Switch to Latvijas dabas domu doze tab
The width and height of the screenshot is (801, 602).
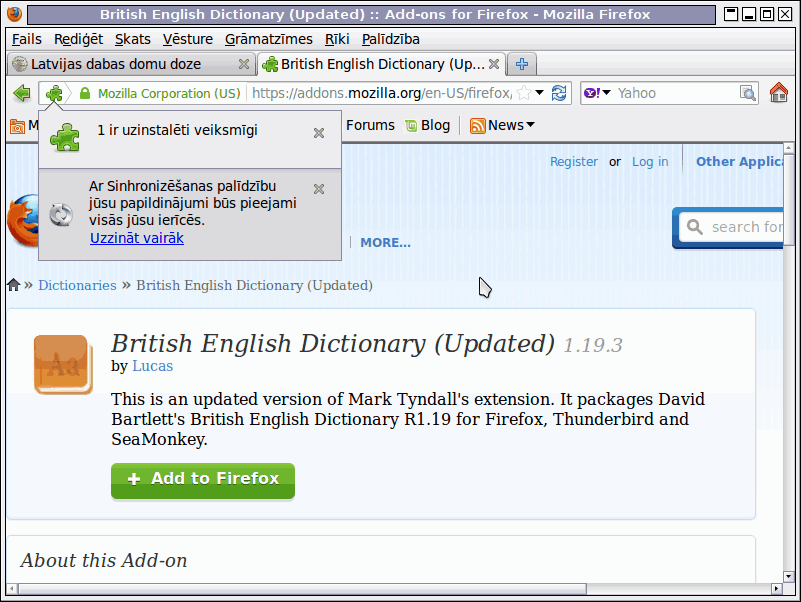pyautogui.click(x=131, y=64)
